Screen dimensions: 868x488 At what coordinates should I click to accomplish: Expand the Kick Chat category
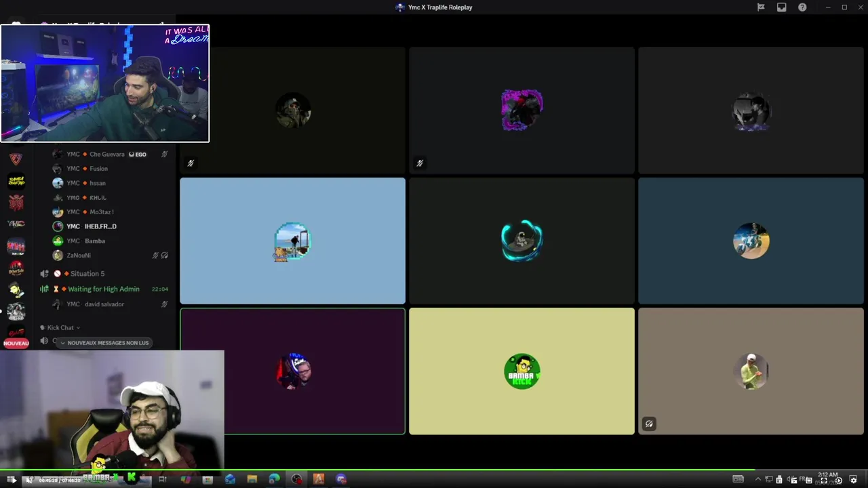pos(60,327)
